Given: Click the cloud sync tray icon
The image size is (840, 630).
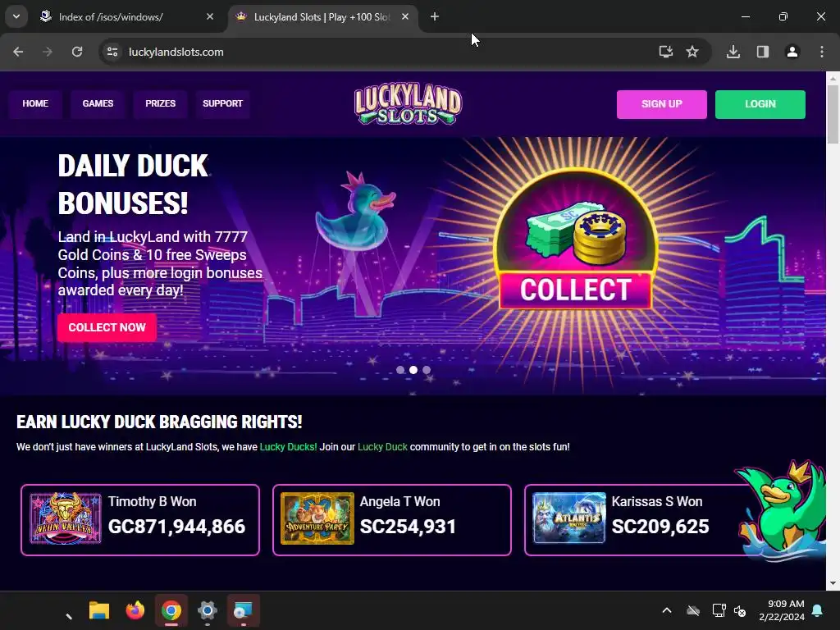Looking at the screenshot, I should 693,610.
